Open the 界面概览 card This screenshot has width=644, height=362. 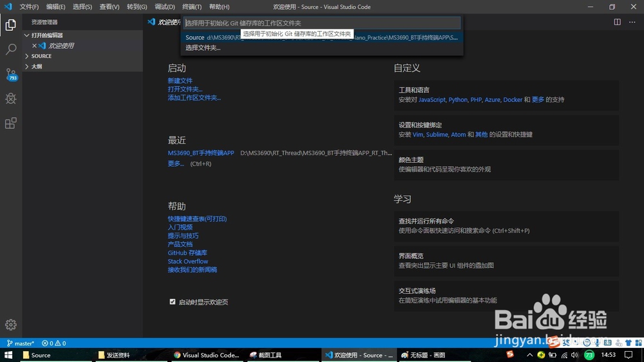(506, 261)
